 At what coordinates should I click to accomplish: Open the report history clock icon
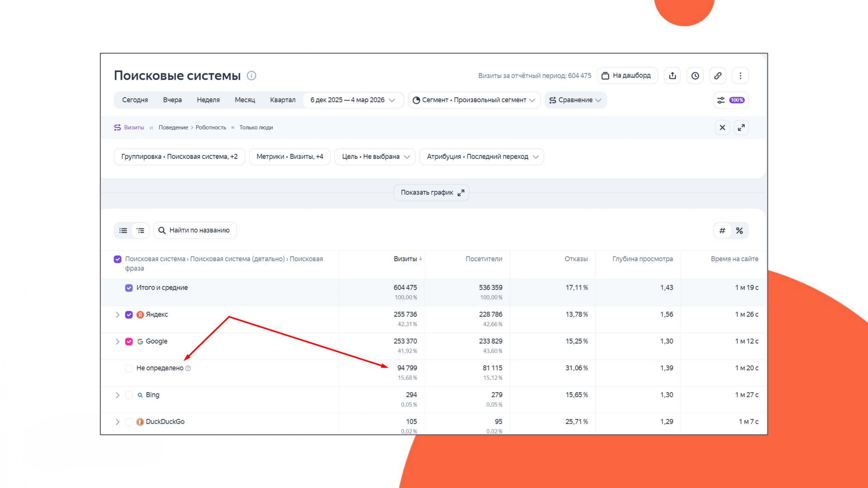pos(695,75)
